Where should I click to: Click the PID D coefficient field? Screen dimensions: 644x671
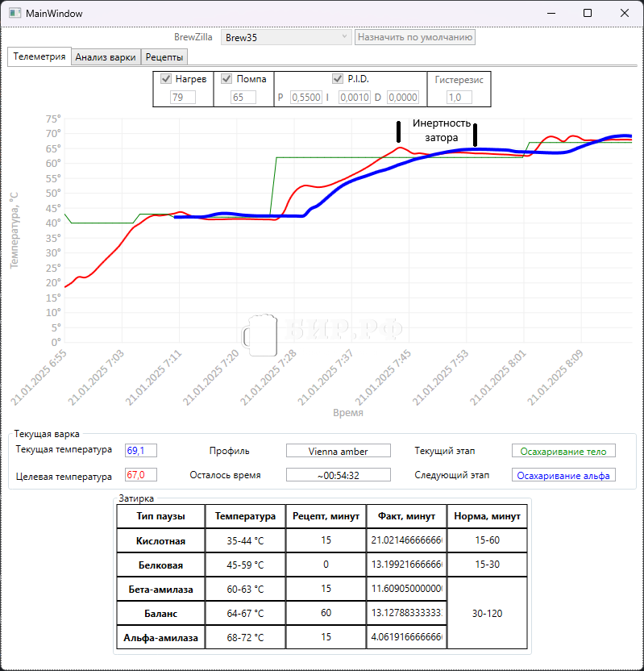click(402, 97)
